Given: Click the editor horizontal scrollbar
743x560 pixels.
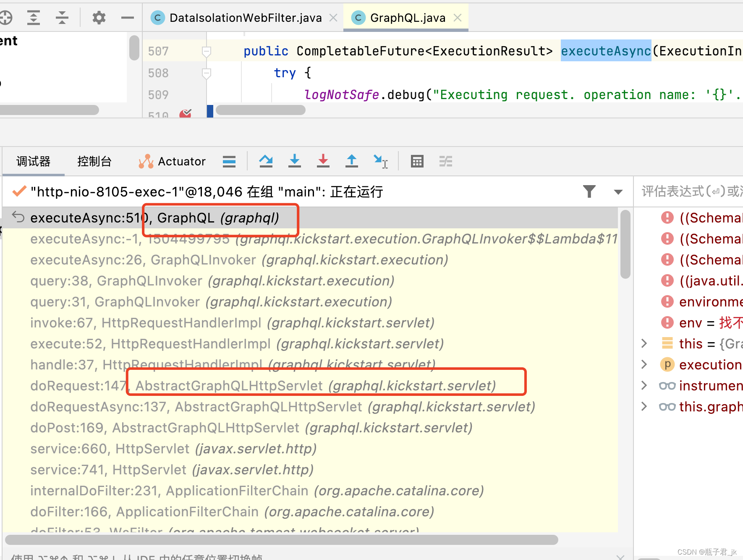Looking at the screenshot, I should point(261,110).
